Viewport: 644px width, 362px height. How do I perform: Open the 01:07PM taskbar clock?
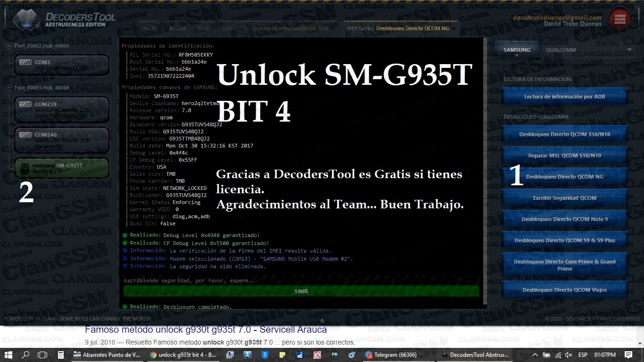[x=605, y=355]
